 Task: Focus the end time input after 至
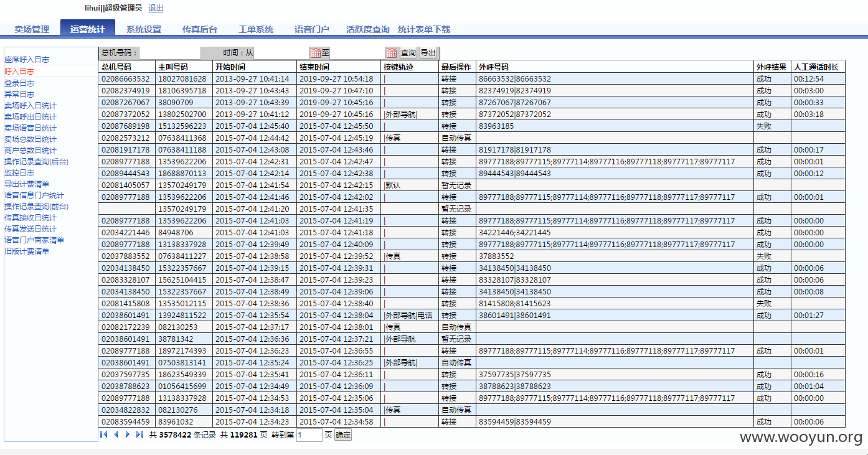pyautogui.click(x=357, y=53)
